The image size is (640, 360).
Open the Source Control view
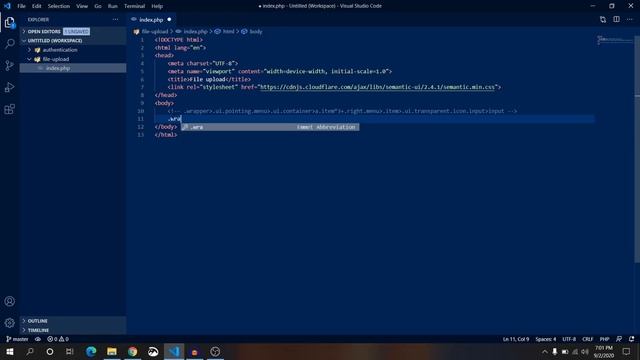tap(10, 65)
